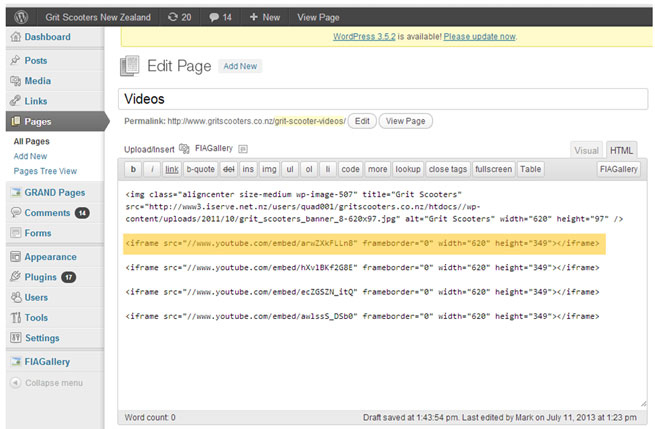Open GRAND Pages menu label
Viewport: 655px width, 429px height.
click(55, 193)
